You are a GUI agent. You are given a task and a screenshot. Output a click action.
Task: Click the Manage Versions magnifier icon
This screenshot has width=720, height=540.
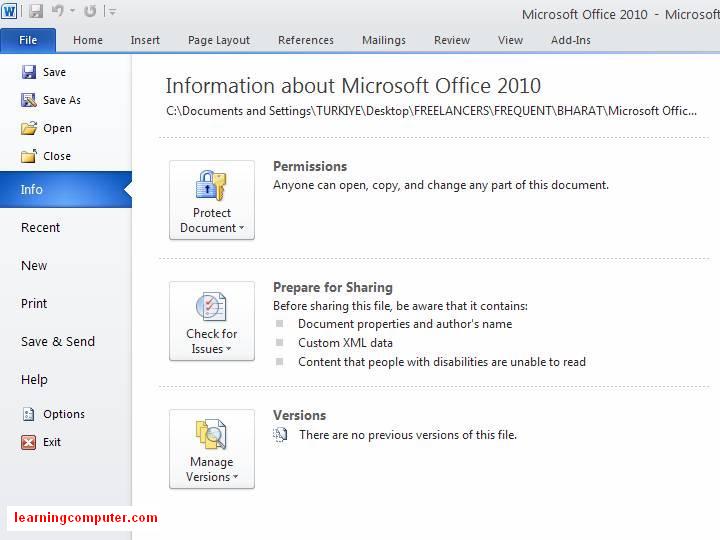coord(211,434)
